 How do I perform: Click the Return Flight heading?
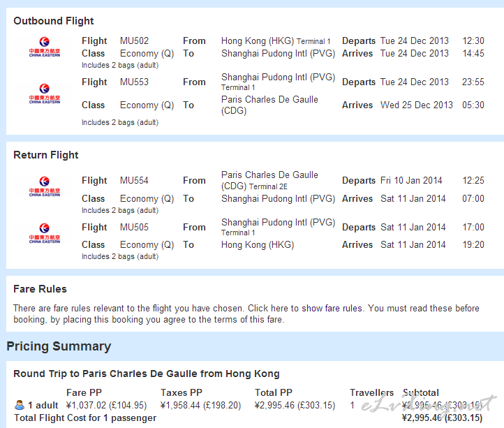46,155
